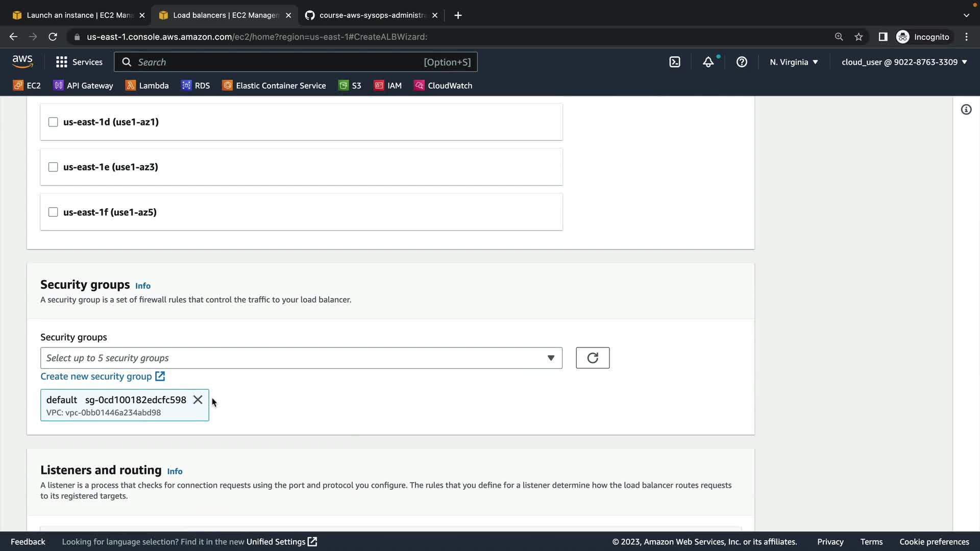Viewport: 980px width, 551px height.
Task: Open the notifications bell icon
Action: click(x=708, y=62)
